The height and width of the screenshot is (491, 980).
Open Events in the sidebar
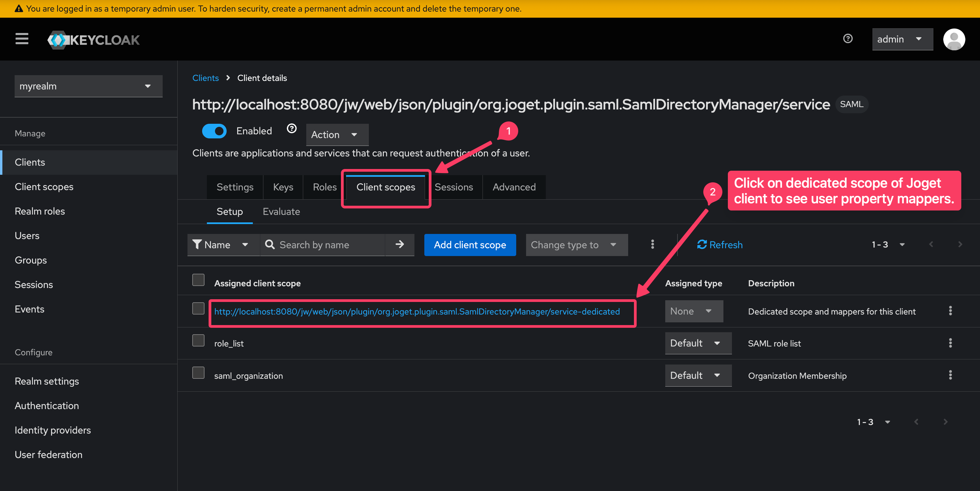88,309
